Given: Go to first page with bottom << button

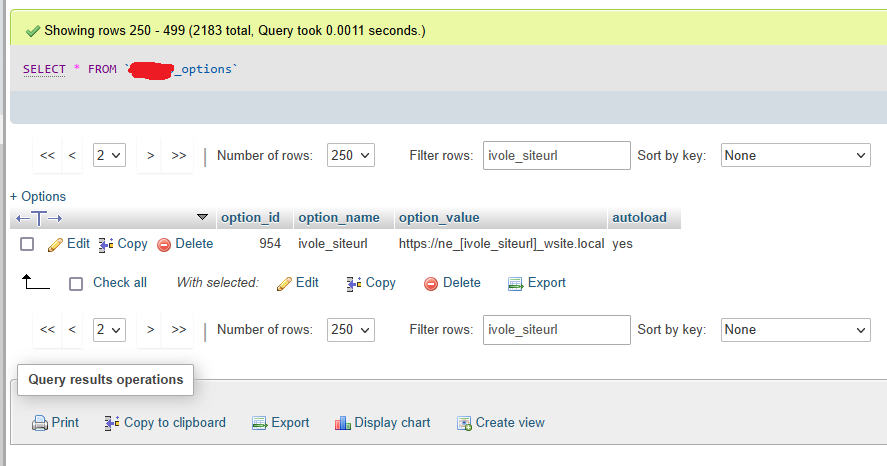Looking at the screenshot, I should 48,330.
